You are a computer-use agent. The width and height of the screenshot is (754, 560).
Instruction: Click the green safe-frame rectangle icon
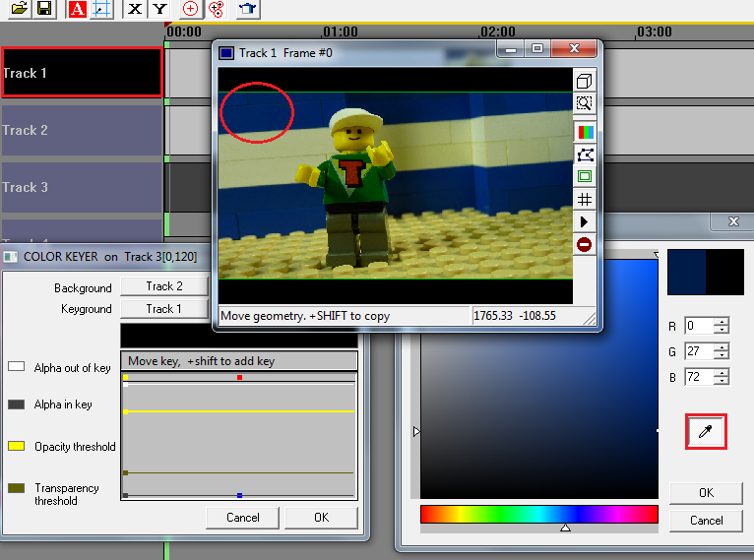tap(585, 176)
